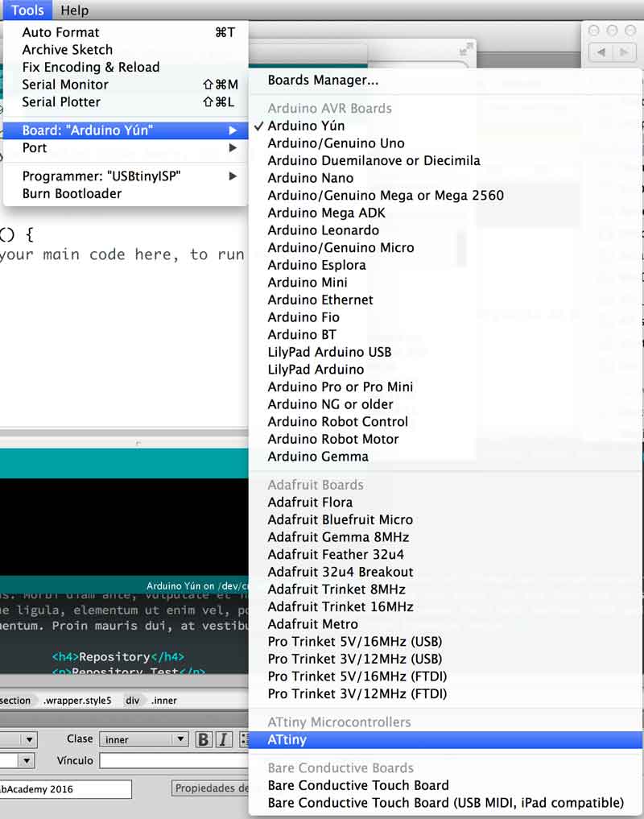Choose Auto Format from Tools menu

pyautogui.click(x=126, y=32)
